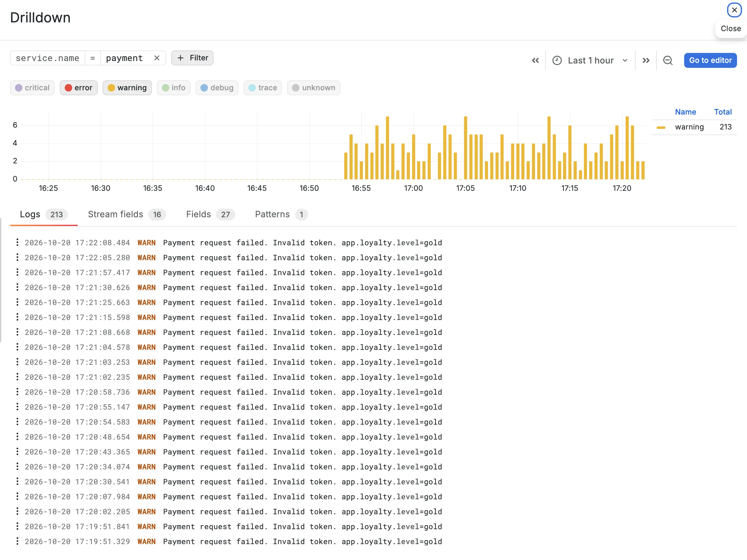Open row menu for 17:19:51.329 log
Viewport: 747px width, 560px height.
pyautogui.click(x=17, y=541)
